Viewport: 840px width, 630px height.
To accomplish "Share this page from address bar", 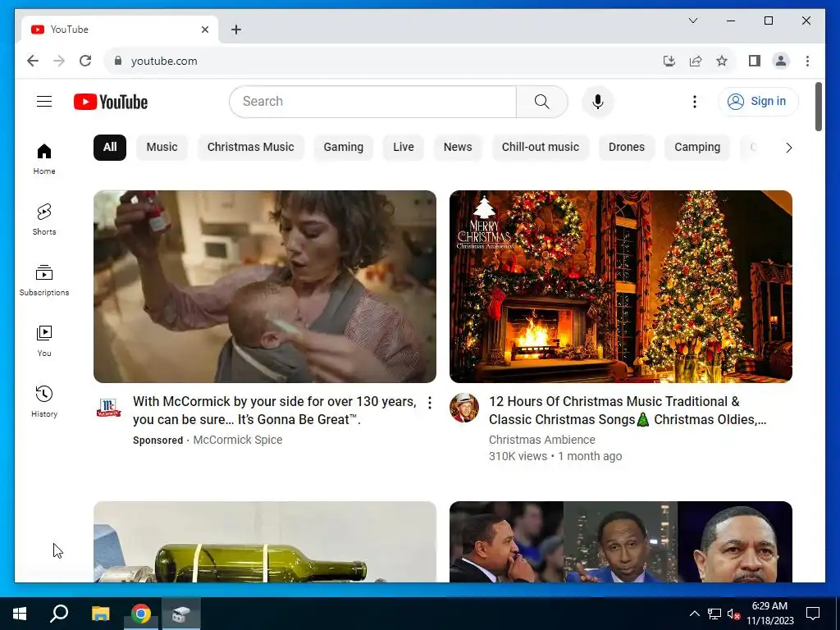I will [x=696, y=61].
